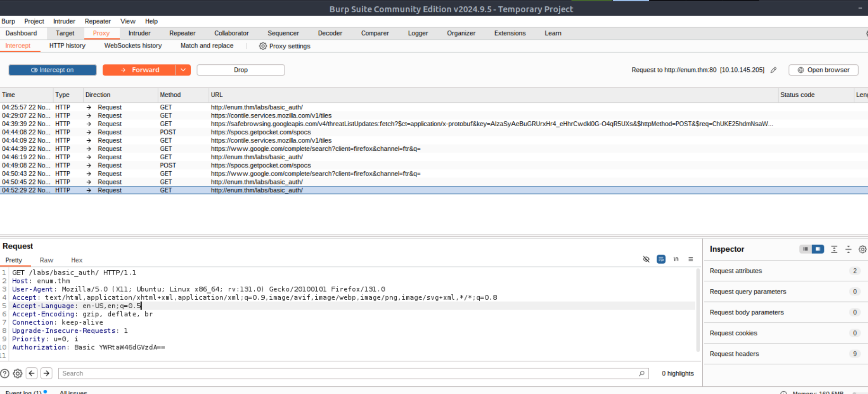Click the help icon beside the search bar
Screen dimensions: 868x394
click(x=5, y=374)
